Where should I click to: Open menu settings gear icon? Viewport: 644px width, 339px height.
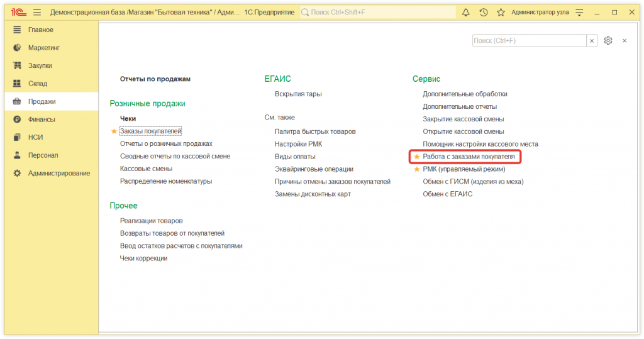point(608,40)
